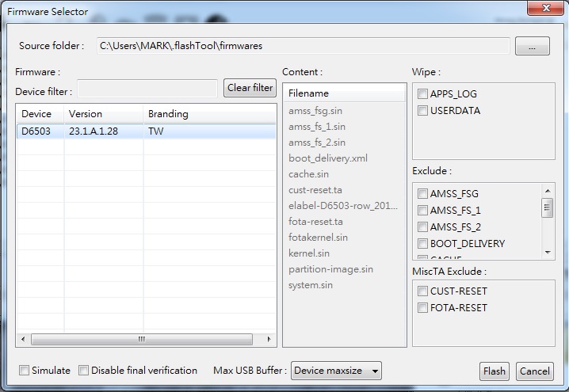The width and height of the screenshot is (569, 392).
Task: Select cache.sin in the Content list
Action: [308, 174]
